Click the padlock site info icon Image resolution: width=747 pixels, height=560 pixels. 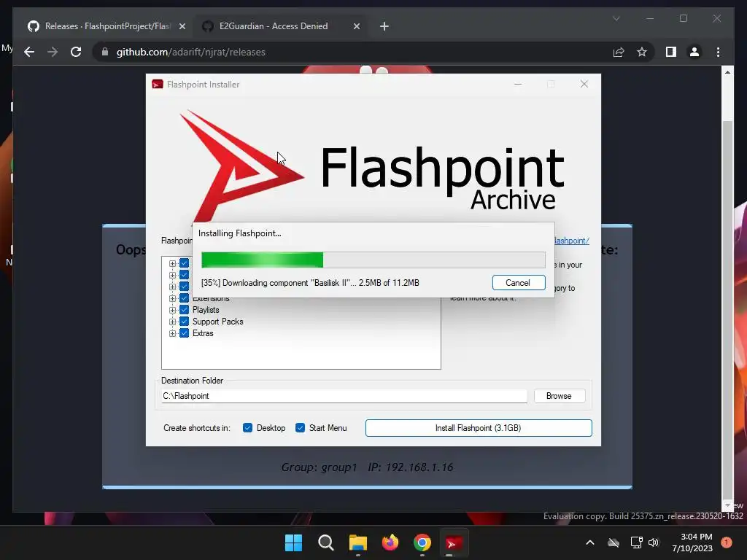pos(105,52)
